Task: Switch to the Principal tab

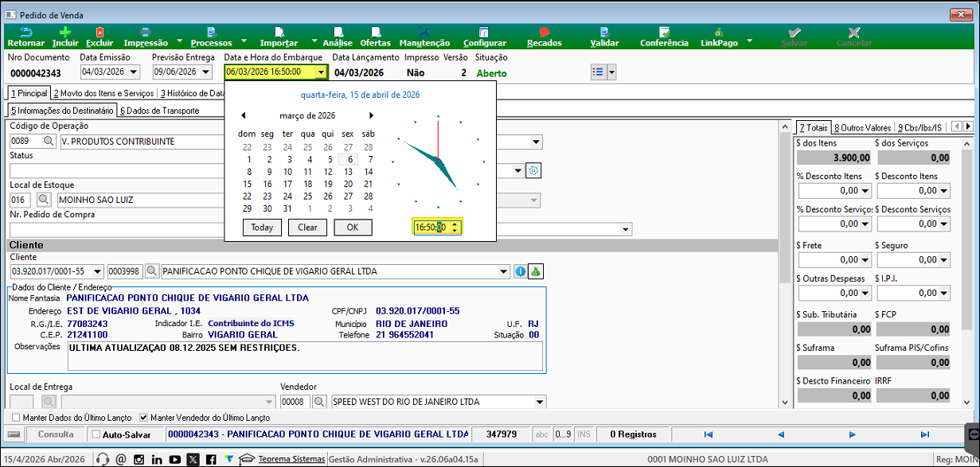Action: click(x=29, y=93)
